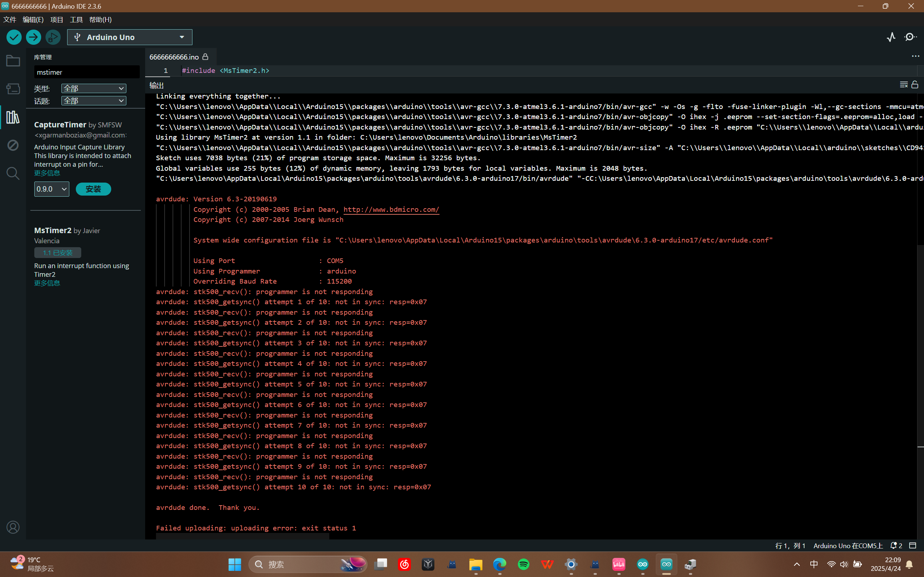Viewport: 924px width, 577px height.
Task: Open the Serial Monitor
Action: (x=911, y=37)
